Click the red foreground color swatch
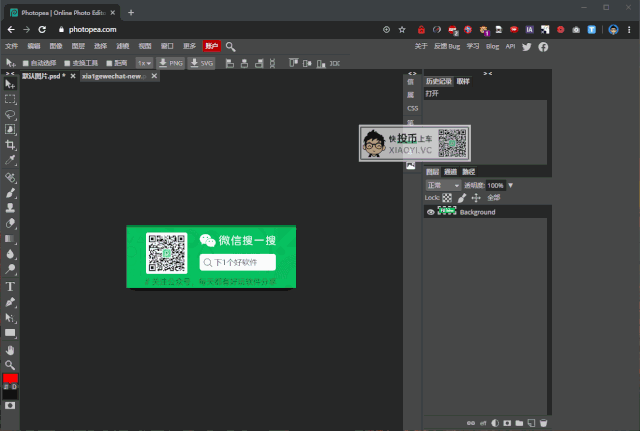 point(10,378)
